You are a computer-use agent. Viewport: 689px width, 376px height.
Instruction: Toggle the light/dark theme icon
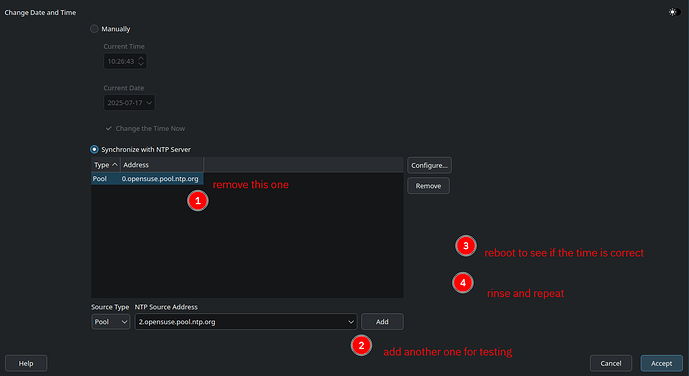[x=674, y=12]
